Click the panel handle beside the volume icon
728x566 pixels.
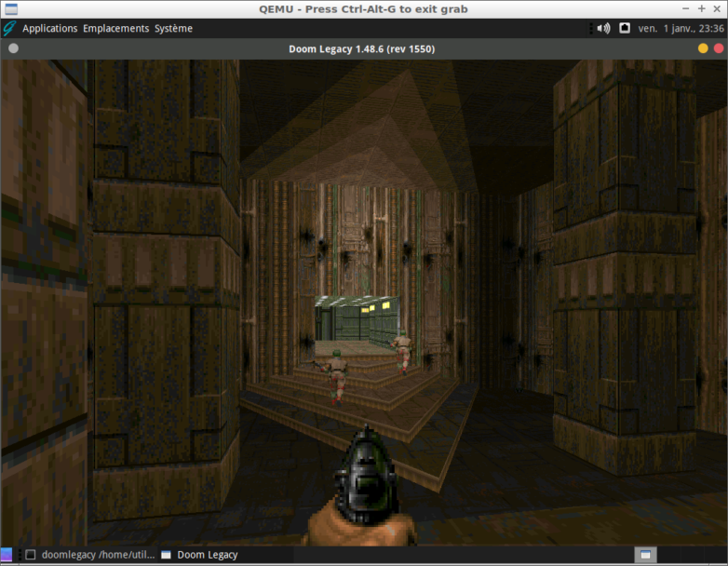click(x=591, y=28)
